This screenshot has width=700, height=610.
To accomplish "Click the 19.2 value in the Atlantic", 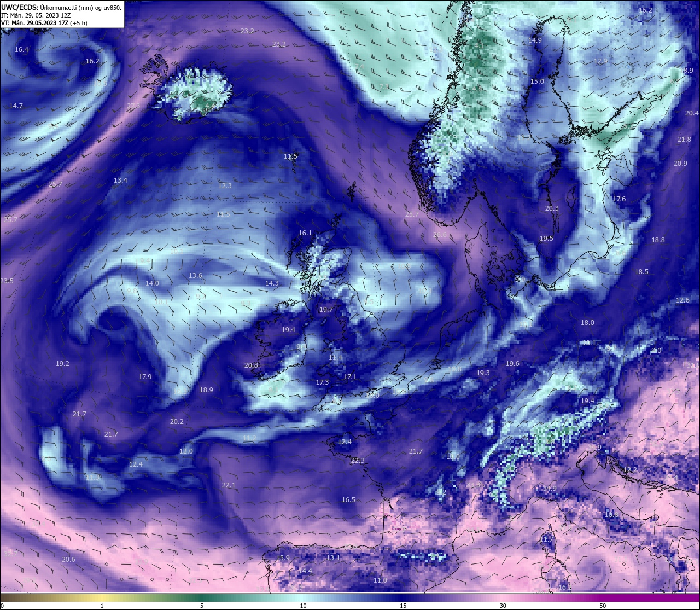I will tap(62, 364).
